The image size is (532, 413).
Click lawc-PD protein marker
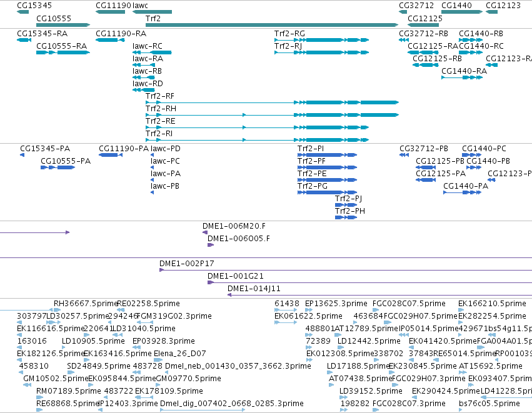click(152, 155)
